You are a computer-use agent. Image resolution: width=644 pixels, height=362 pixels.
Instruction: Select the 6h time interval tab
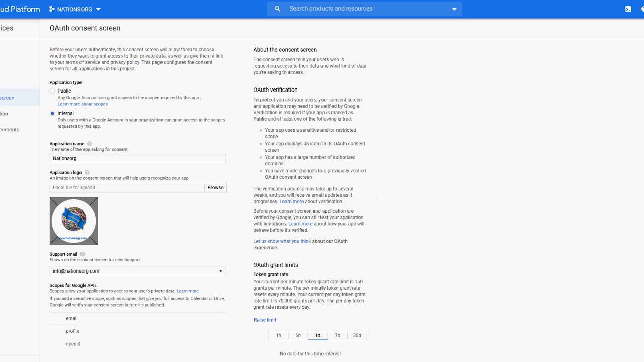pyautogui.click(x=298, y=335)
